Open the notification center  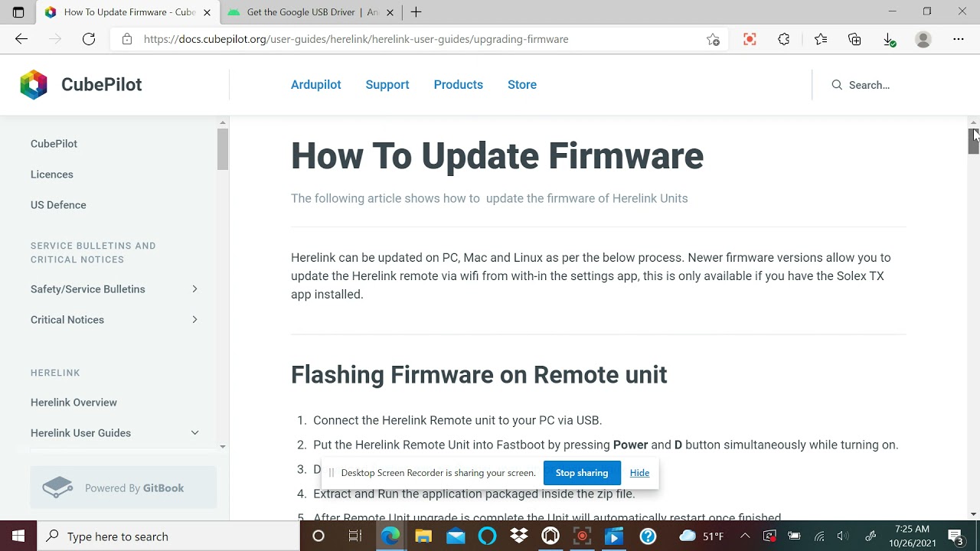pos(955,536)
